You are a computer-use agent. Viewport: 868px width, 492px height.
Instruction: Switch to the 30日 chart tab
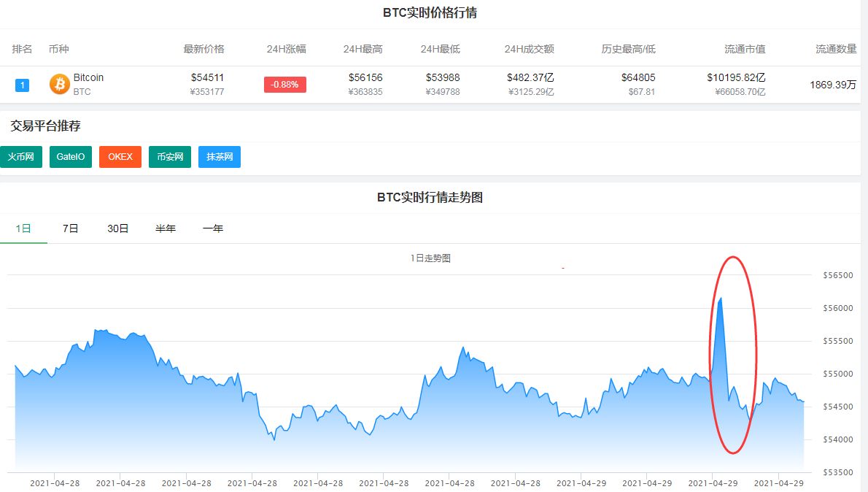click(118, 228)
